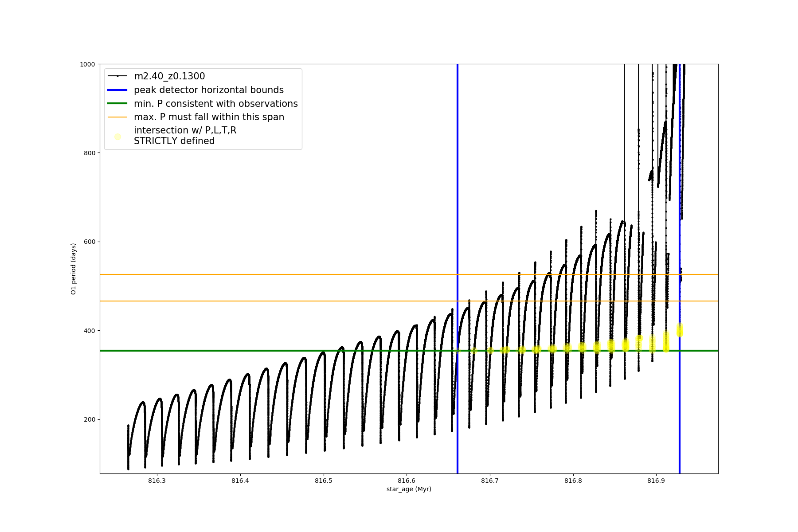Click the left blue vertical bound line
This screenshot has height=532, width=798.
(458, 222)
